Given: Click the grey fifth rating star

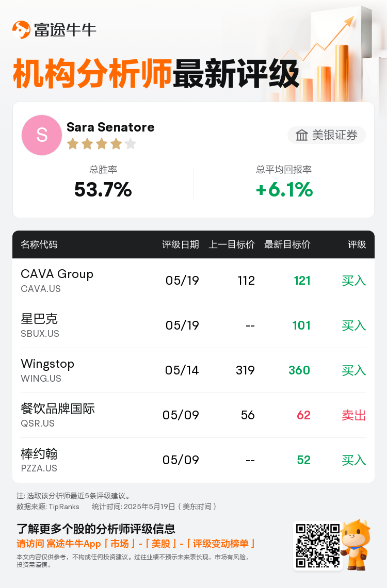Looking at the screenshot, I should [x=131, y=143].
